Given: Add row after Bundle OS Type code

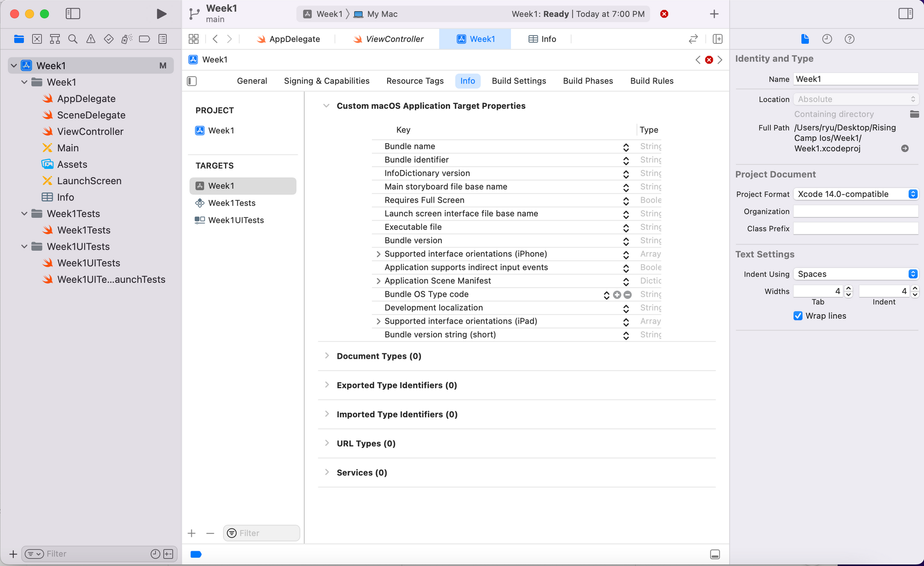Looking at the screenshot, I should click(x=617, y=295).
